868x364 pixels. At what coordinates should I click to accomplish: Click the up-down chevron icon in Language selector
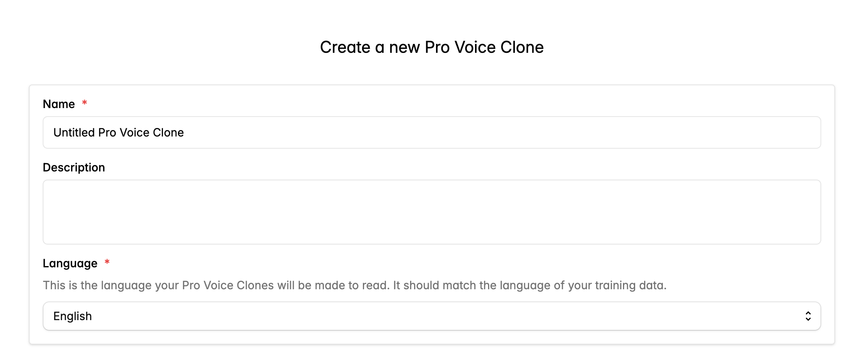click(808, 316)
